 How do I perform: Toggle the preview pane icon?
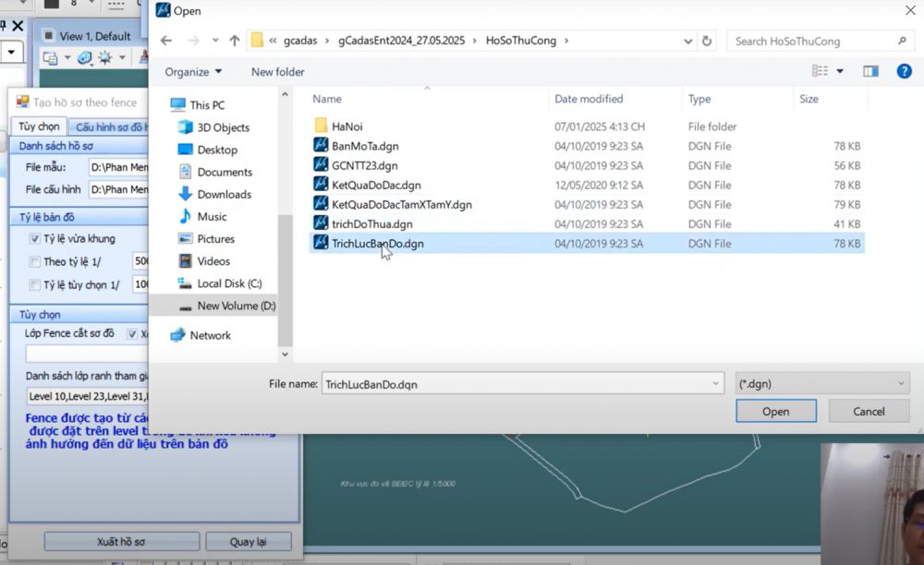(x=870, y=71)
